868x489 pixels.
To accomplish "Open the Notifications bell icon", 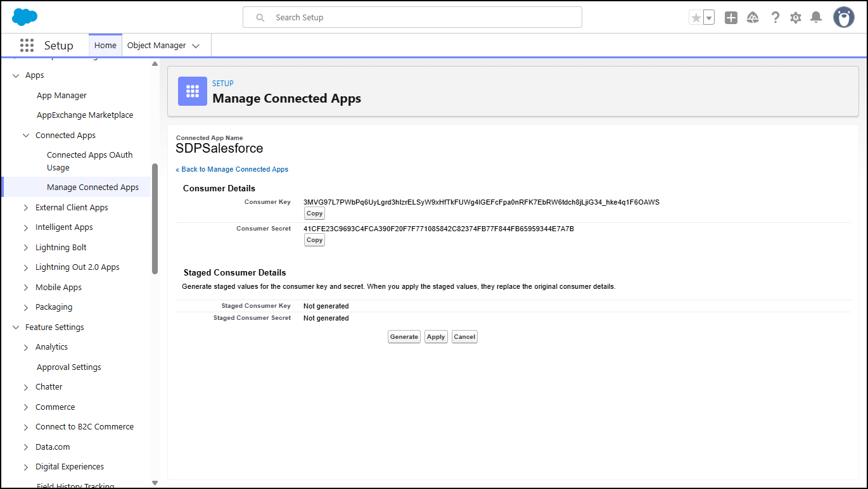I will [x=816, y=18].
